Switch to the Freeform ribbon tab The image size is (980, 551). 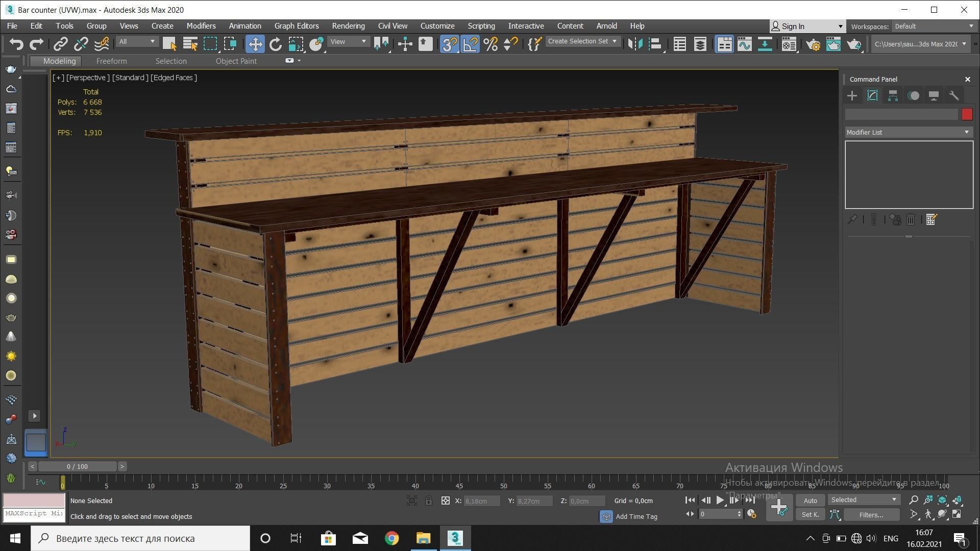click(111, 61)
